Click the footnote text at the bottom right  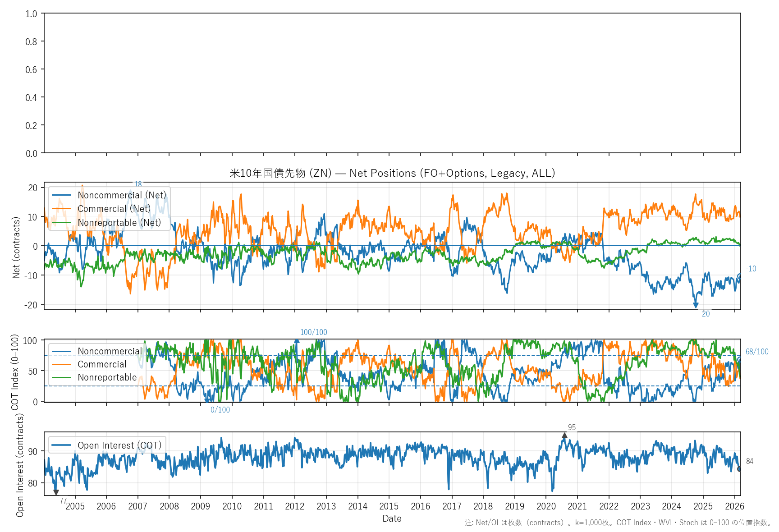pyautogui.click(x=618, y=523)
